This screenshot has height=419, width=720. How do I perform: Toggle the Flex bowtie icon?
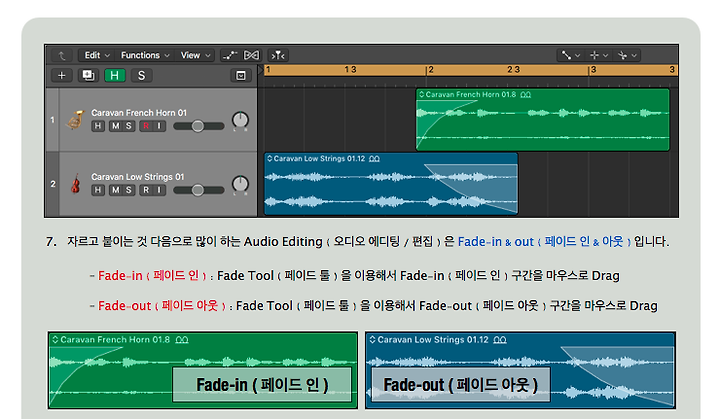click(251, 55)
